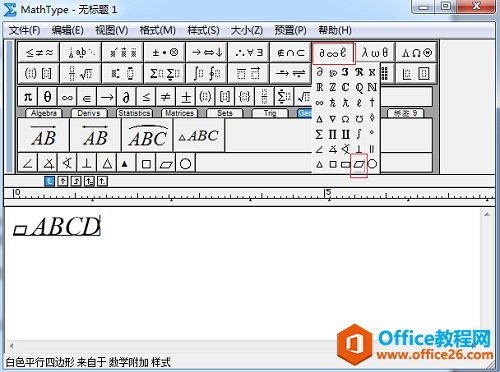The image size is (500, 372).
Task: Open the boxes templates palette at row end
Action: point(417,73)
